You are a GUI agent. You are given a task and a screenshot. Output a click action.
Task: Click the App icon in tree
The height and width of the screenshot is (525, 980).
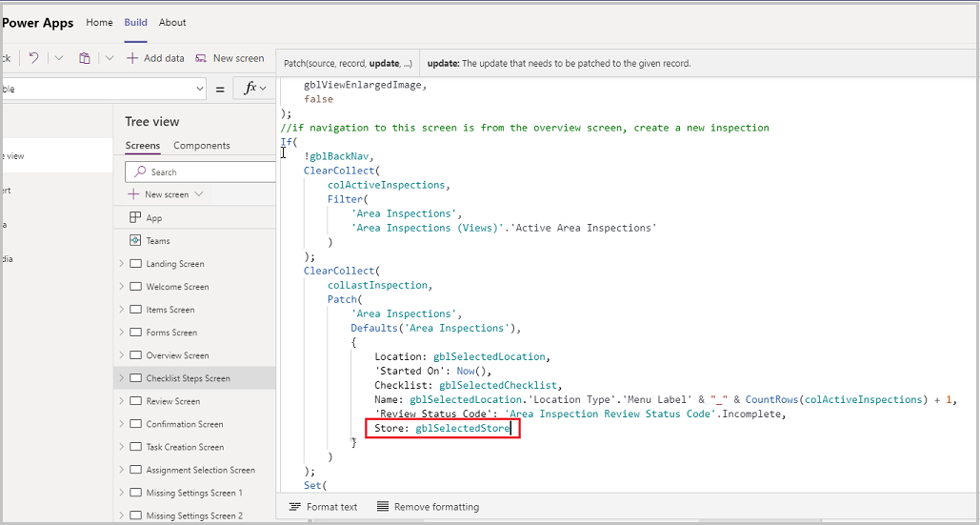click(135, 217)
